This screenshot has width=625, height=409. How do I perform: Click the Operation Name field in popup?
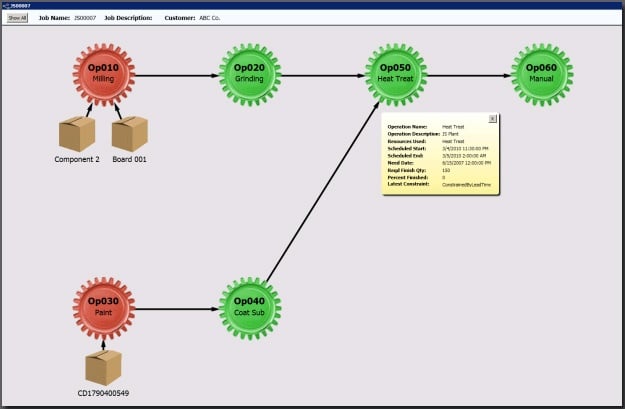click(420, 127)
